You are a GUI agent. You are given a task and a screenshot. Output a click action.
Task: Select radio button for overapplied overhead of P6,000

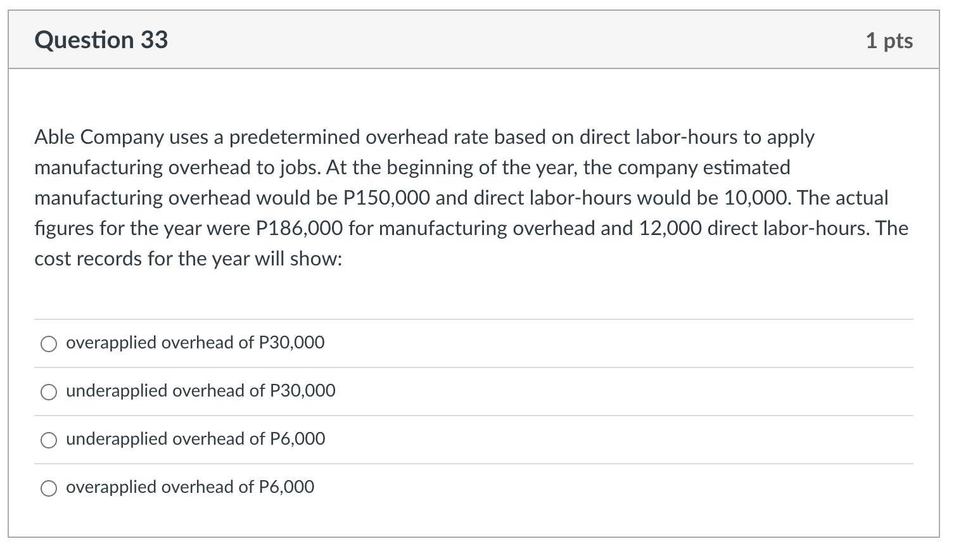pos(48,488)
